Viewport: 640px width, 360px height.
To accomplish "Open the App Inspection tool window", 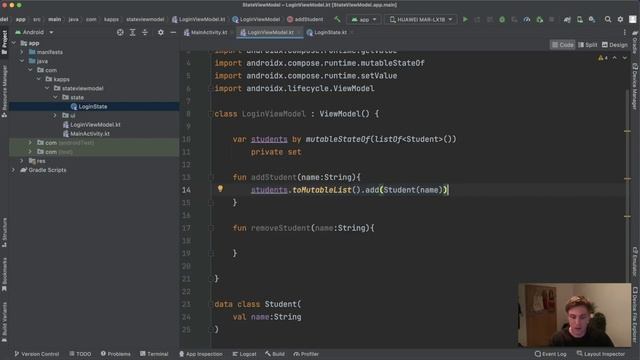I will (200, 354).
